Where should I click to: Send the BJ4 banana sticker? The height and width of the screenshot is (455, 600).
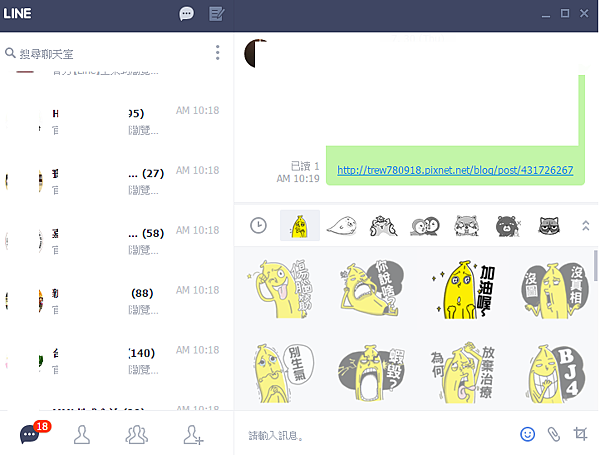click(x=556, y=373)
